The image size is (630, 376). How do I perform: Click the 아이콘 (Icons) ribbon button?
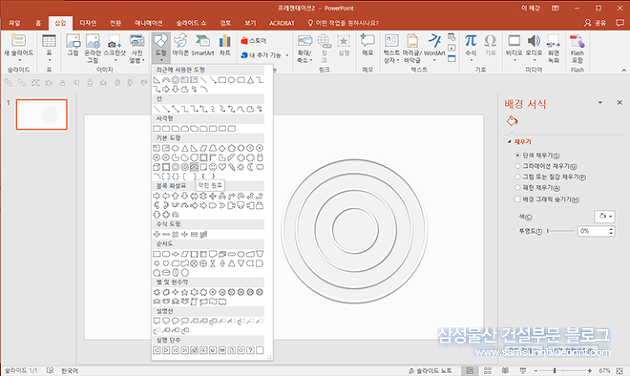[180, 45]
